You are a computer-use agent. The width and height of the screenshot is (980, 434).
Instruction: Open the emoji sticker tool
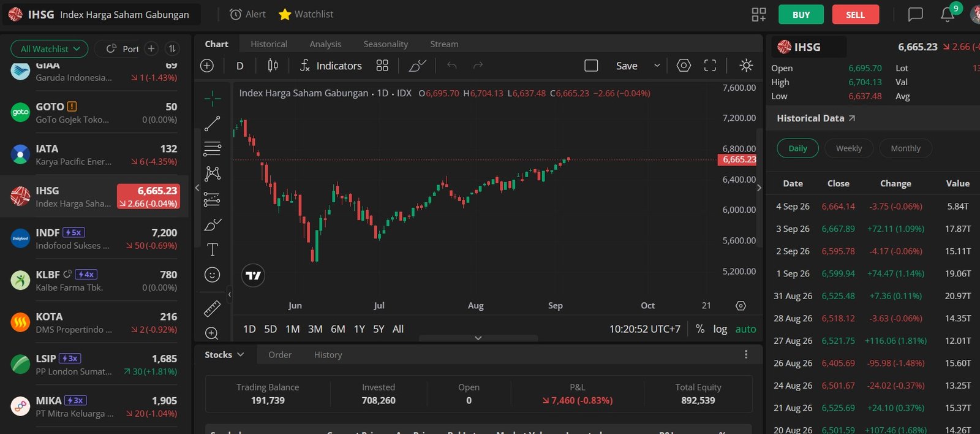212,275
